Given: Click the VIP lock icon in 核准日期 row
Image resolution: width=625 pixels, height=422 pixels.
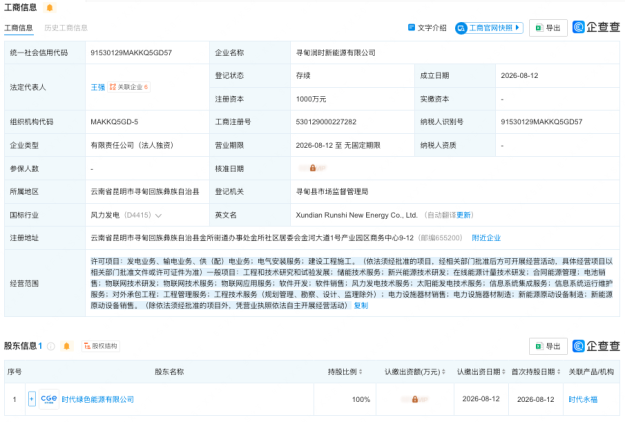Looking at the screenshot, I should coord(313,168).
